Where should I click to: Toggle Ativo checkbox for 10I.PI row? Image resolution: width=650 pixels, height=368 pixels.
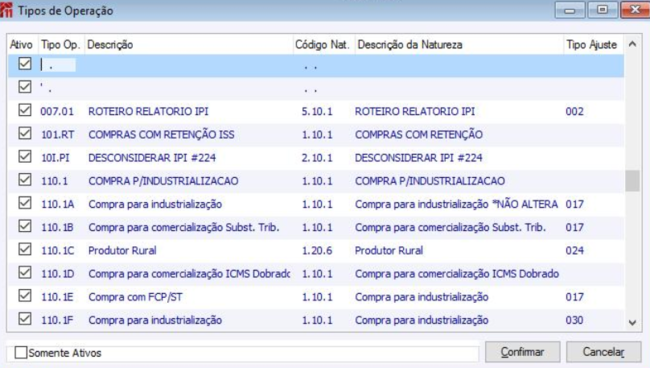(x=25, y=157)
